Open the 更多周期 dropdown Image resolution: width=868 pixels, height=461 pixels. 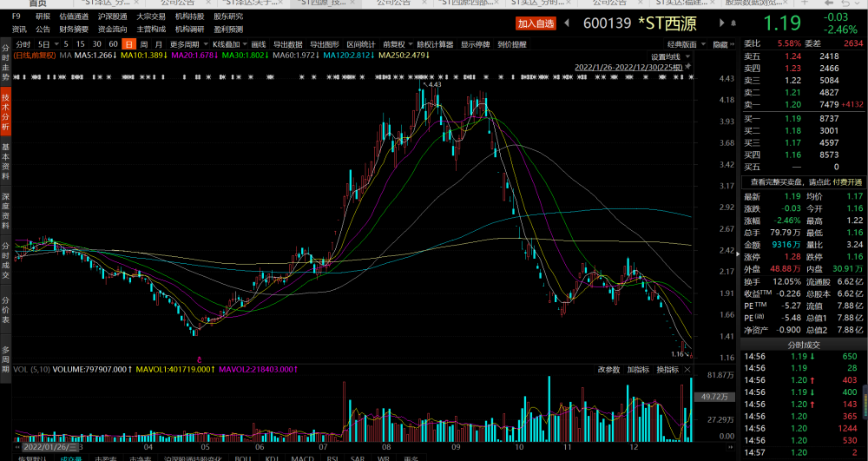(188, 44)
